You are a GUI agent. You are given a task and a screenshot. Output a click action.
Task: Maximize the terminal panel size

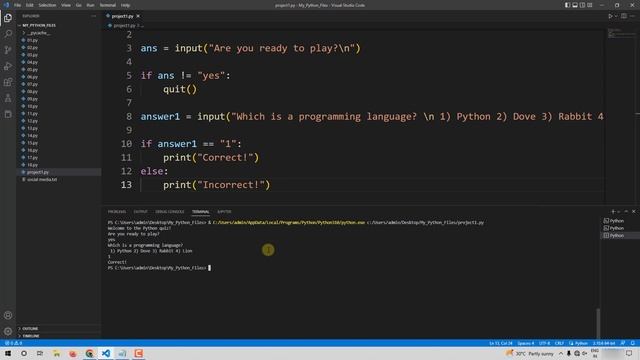coord(626,211)
